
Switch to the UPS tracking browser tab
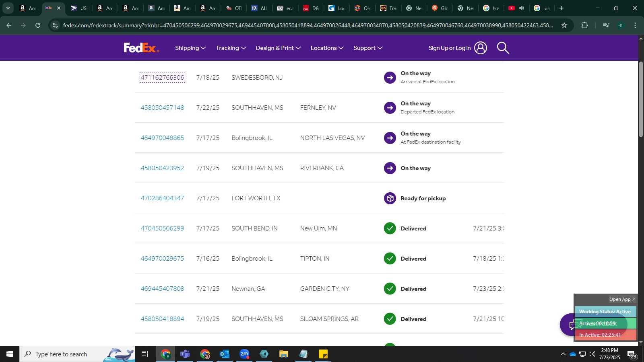click(388, 8)
